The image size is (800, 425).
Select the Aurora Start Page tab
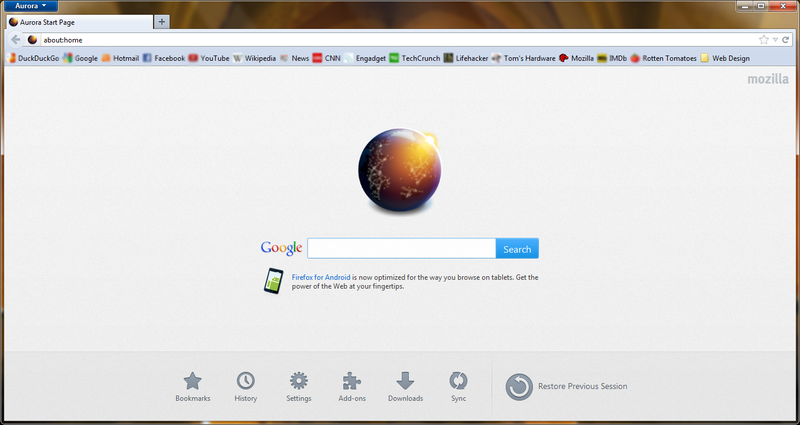coord(80,22)
